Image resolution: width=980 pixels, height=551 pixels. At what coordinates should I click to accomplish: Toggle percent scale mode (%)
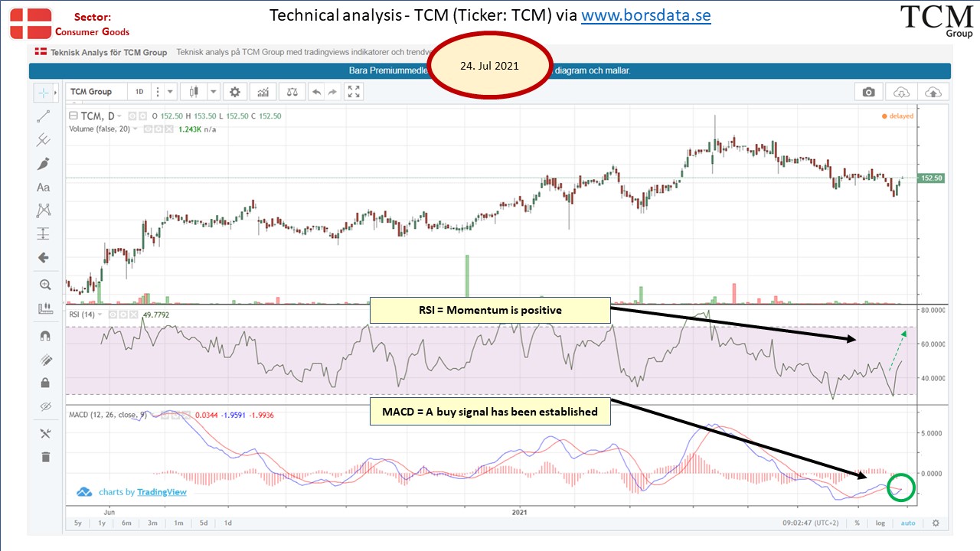tap(857, 523)
